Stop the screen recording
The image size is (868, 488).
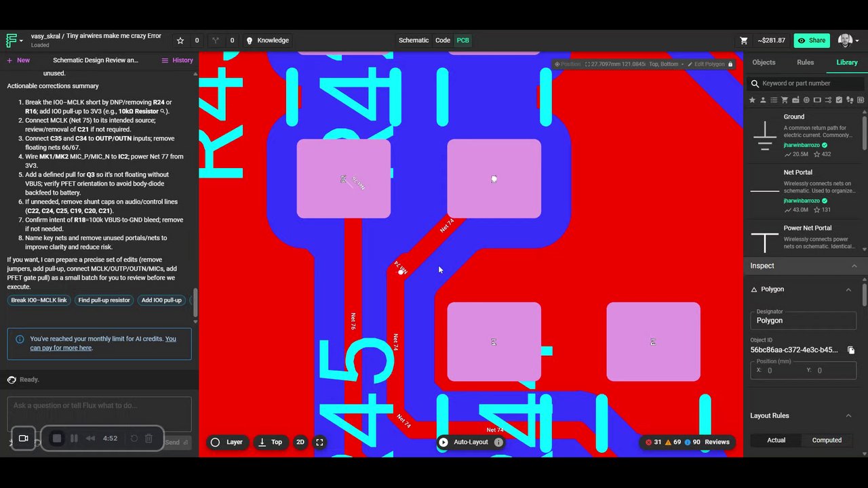[57, 439]
